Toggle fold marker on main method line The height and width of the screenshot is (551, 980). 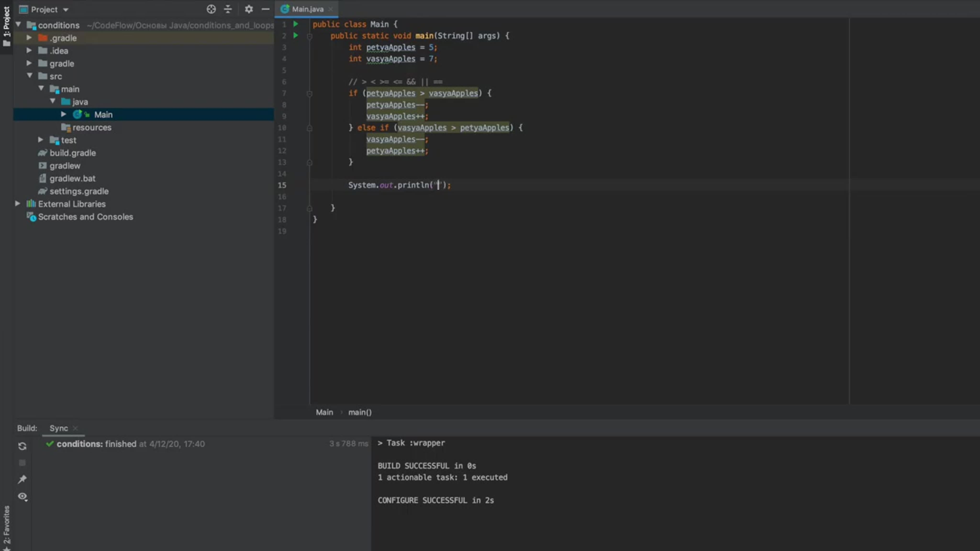click(x=309, y=37)
